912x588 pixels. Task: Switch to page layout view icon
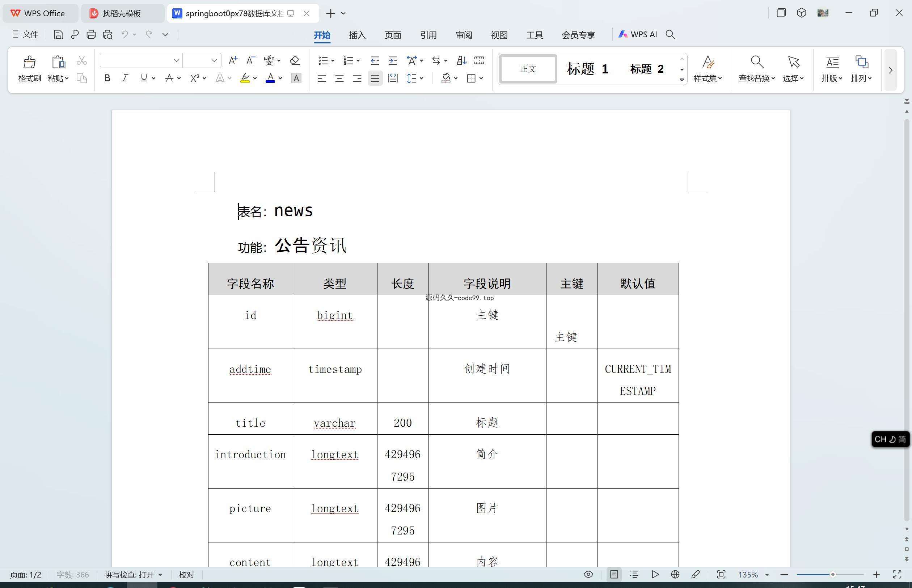(x=614, y=574)
